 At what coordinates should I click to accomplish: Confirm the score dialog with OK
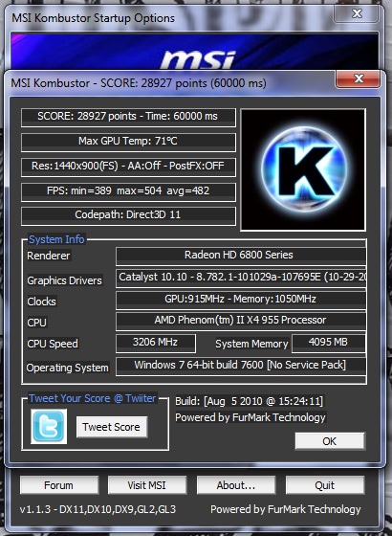coord(330,441)
